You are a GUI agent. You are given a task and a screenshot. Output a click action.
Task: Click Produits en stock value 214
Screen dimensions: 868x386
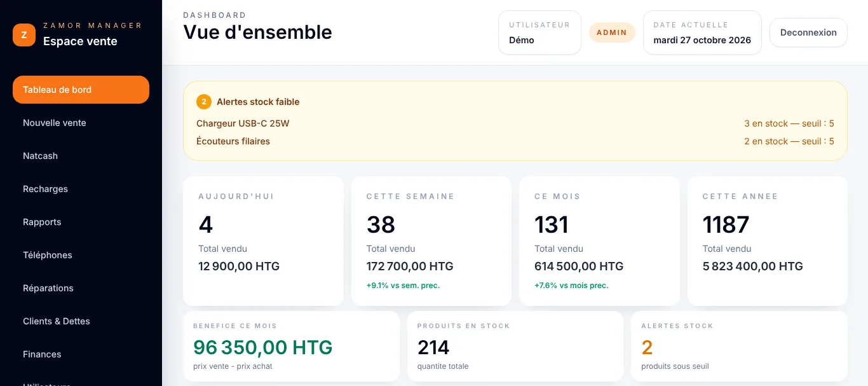coord(433,347)
